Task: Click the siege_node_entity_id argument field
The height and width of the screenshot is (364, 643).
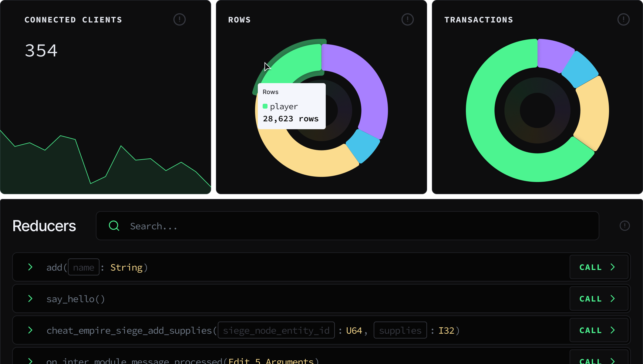Action: point(276,330)
